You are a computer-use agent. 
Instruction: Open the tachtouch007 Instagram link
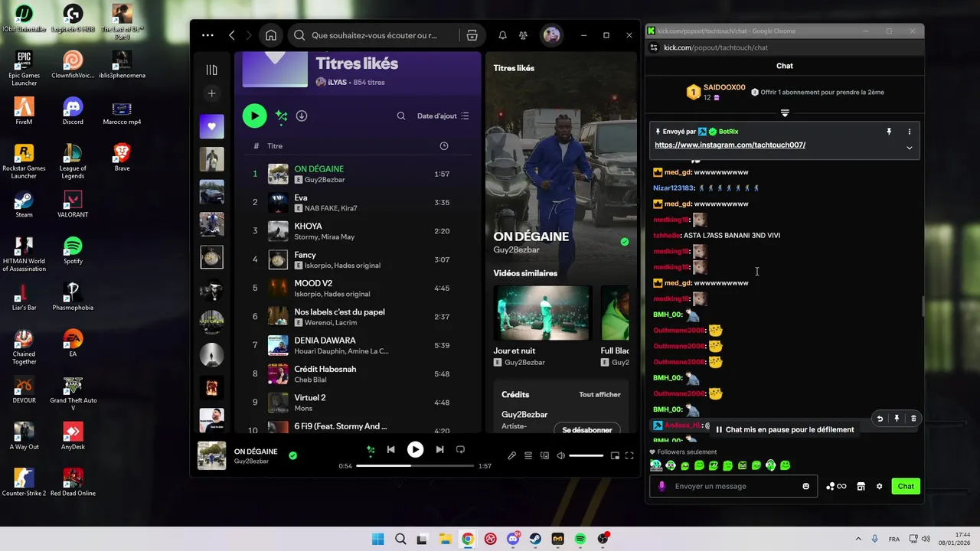tap(730, 145)
